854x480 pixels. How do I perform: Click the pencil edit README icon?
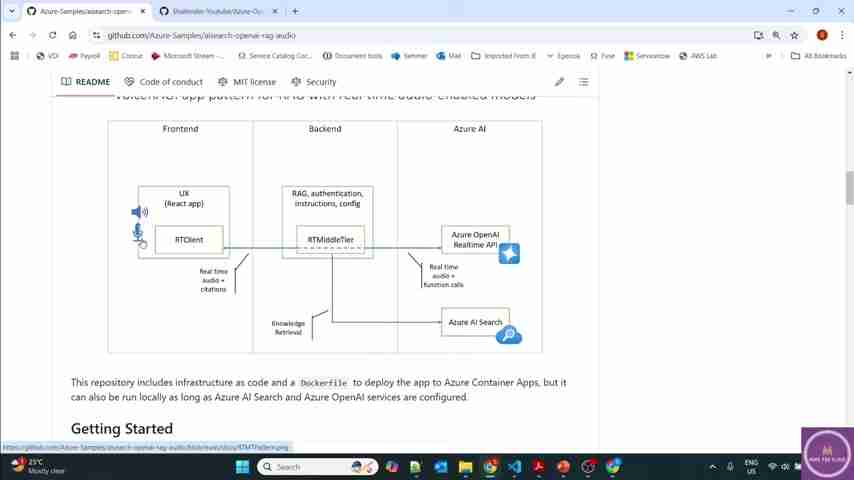point(559,82)
